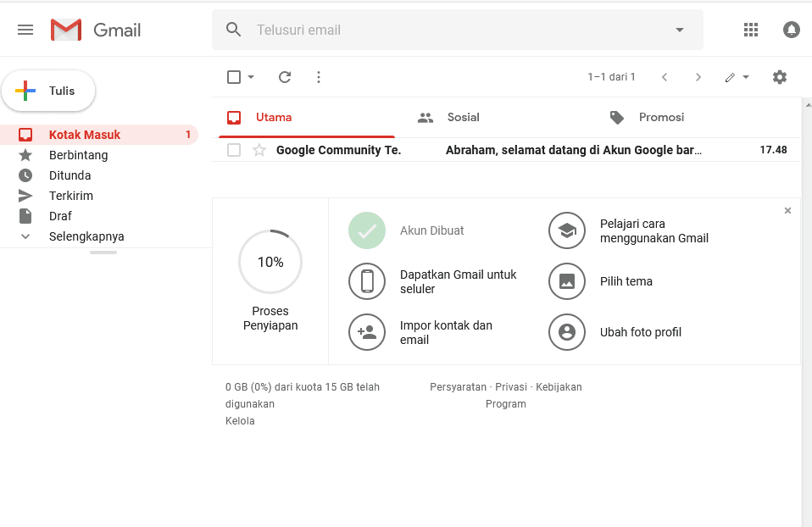Star the Google Community Team email
The image size is (812, 527).
pos(259,150)
